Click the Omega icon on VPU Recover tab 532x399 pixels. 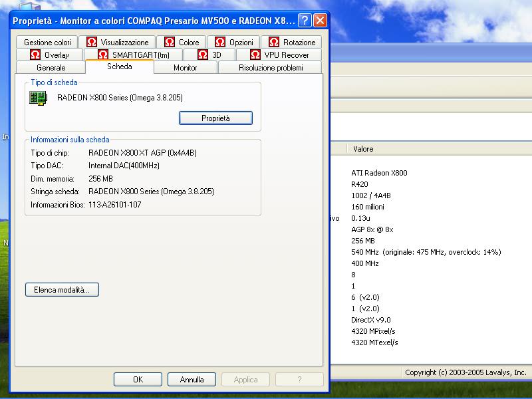(x=255, y=55)
